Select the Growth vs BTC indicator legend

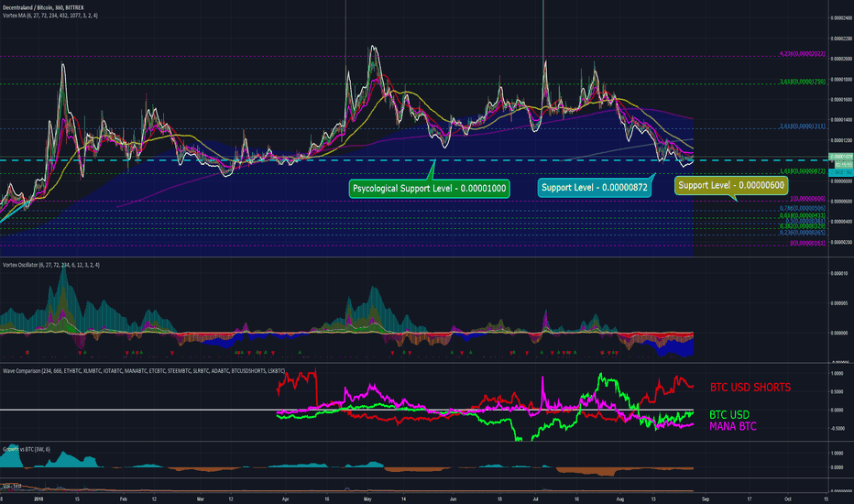(27, 450)
